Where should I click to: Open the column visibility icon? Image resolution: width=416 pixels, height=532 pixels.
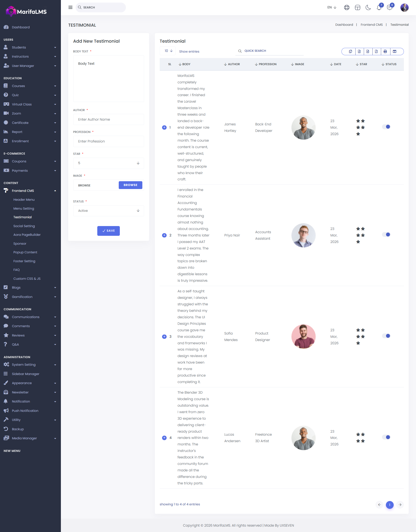[x=395, y=51]
